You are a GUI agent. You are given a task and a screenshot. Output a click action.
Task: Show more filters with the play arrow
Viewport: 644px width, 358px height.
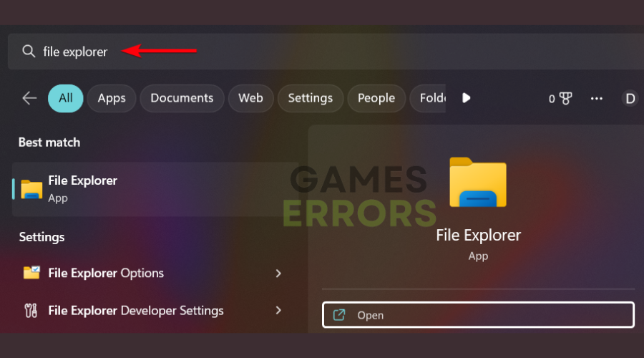coord(466,98)
